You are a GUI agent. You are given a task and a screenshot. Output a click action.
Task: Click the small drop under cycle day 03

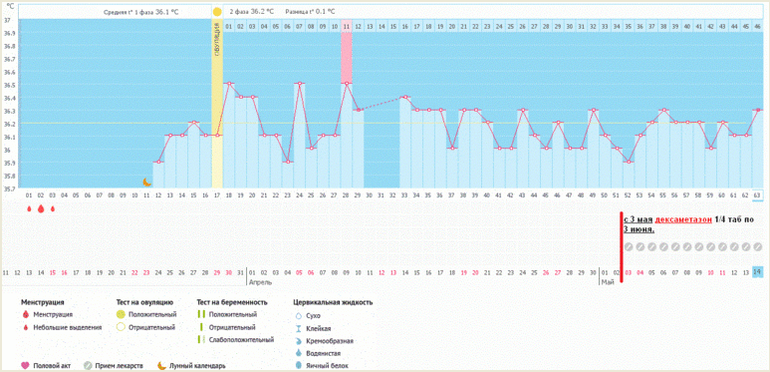point(53,209)
